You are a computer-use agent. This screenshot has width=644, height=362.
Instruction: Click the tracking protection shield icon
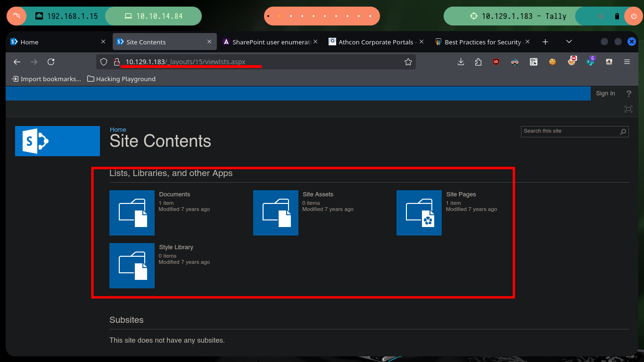pyautogui.click(x=104, y=62)
